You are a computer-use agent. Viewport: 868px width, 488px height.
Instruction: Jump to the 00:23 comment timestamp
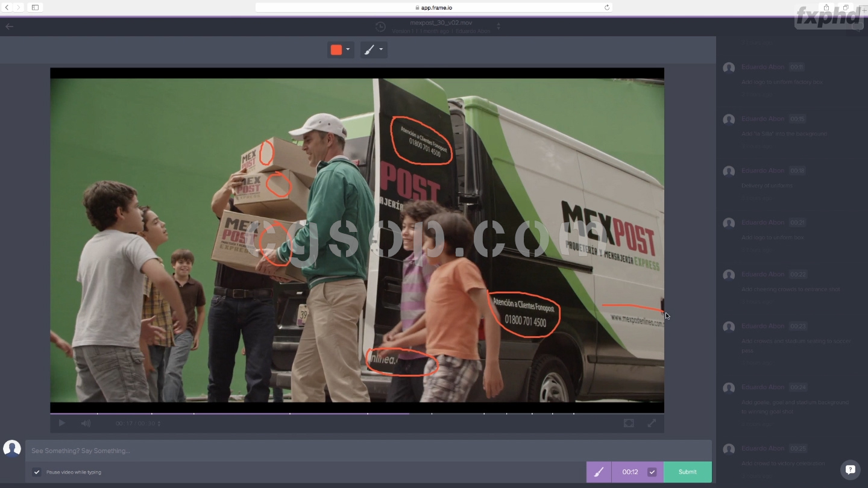[797, 326]
